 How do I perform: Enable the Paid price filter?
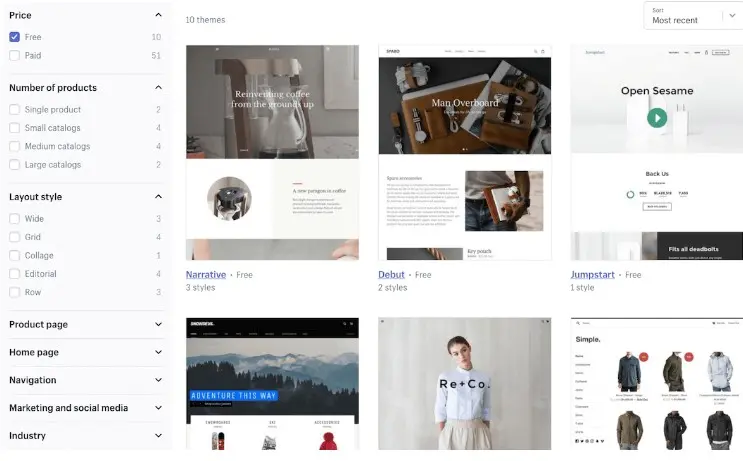14,56
